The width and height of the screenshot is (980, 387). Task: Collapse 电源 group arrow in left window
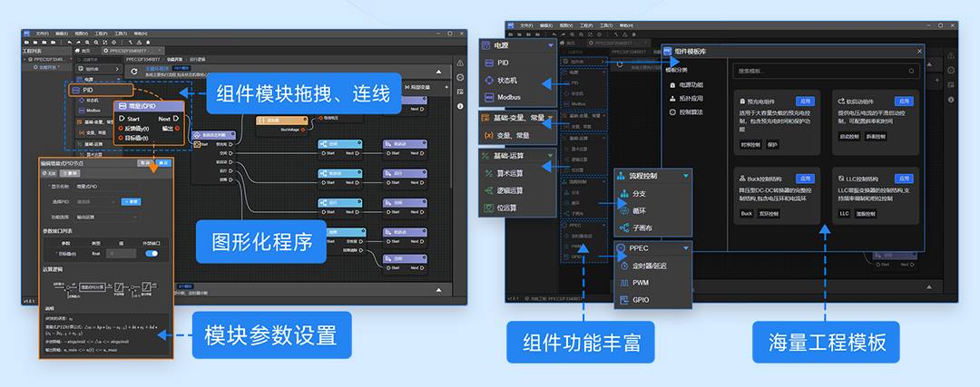tap(117, 79)
